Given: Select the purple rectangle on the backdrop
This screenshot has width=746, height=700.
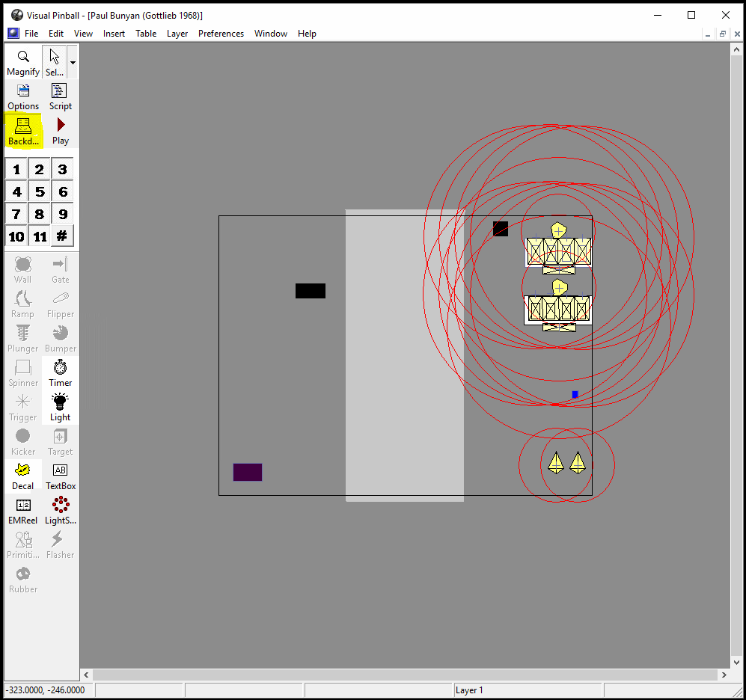Looking at the screenshot, I should [248, 472].
